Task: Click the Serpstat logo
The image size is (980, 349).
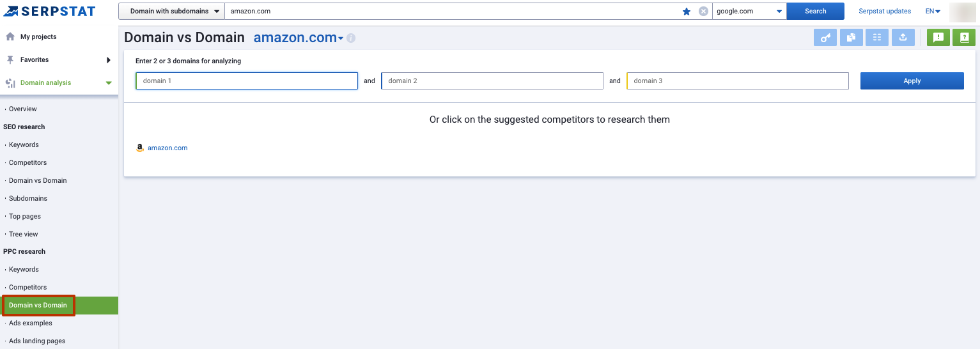Action: (49, 11)
